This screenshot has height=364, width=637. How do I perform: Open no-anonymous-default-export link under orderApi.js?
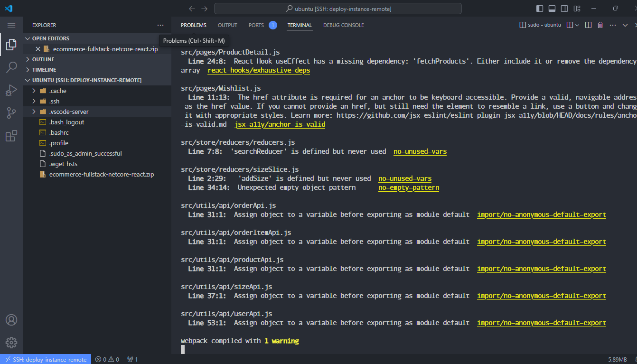point(542,215)
